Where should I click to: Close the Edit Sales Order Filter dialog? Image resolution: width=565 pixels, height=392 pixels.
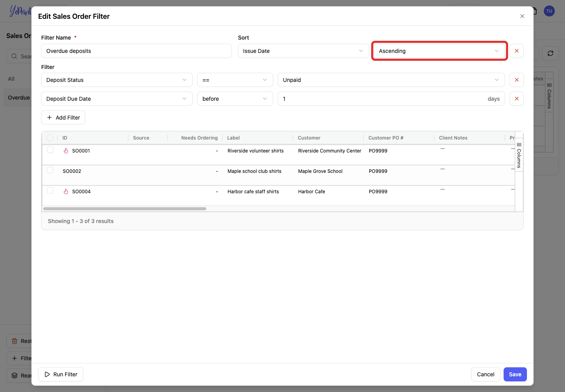pos(522,16)
